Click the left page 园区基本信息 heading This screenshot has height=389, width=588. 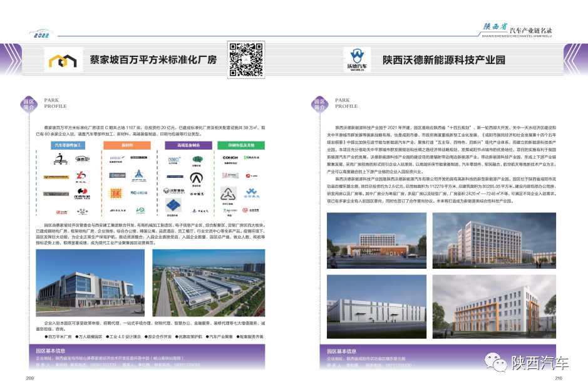(51, 351)
